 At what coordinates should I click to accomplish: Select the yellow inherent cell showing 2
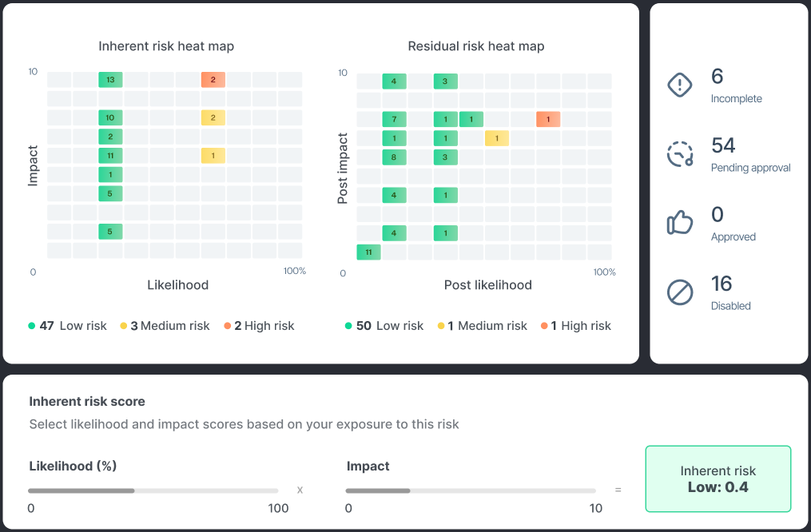[213, 118]
